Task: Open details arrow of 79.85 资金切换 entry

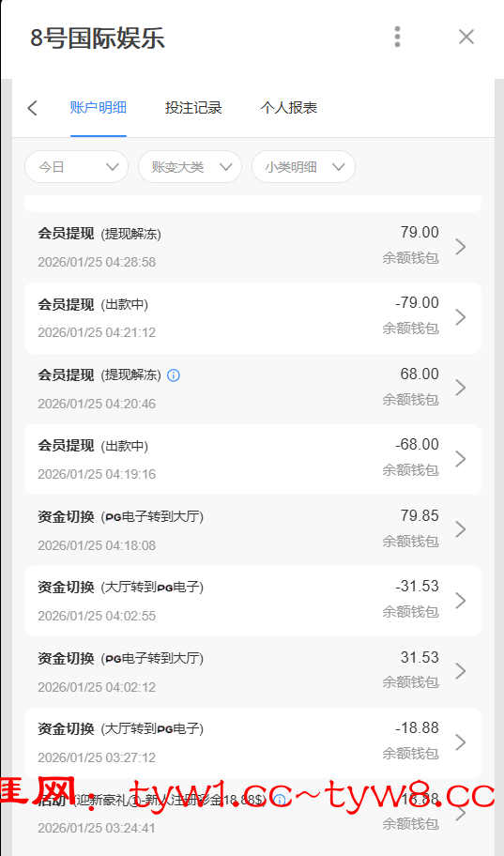Action: [461, 529]
